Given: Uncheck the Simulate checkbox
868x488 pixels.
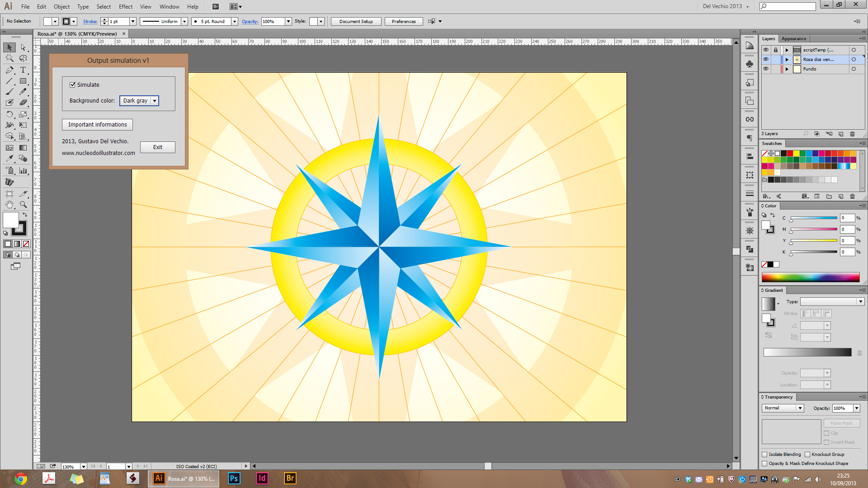Looking at the screenshot, I should (73, 84).
